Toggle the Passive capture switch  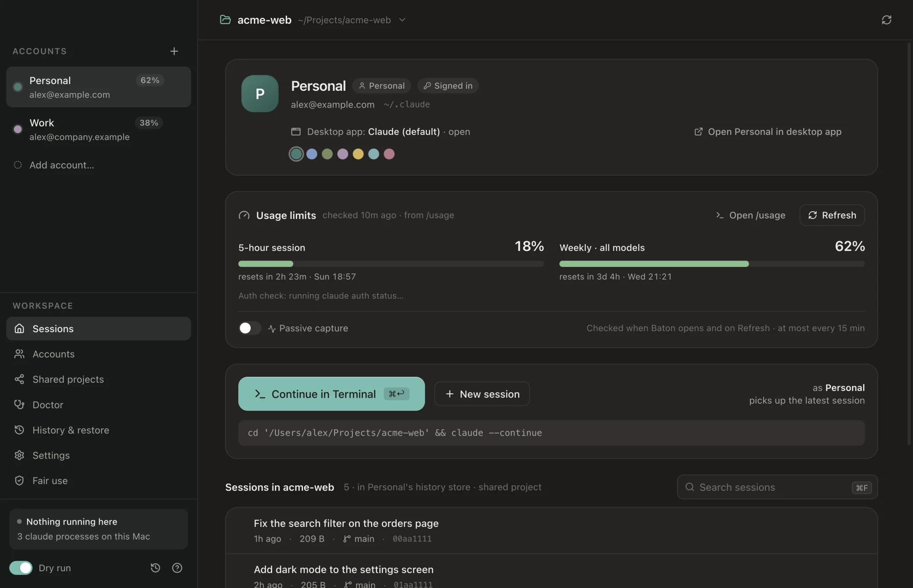click(x=250, y=328)
